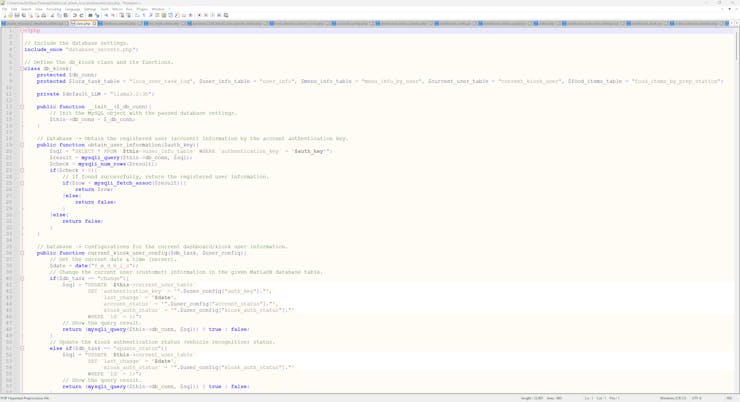This screenshot has width=740, height=402.
Task: Open the Plugins menu
Action: (142, 9)
